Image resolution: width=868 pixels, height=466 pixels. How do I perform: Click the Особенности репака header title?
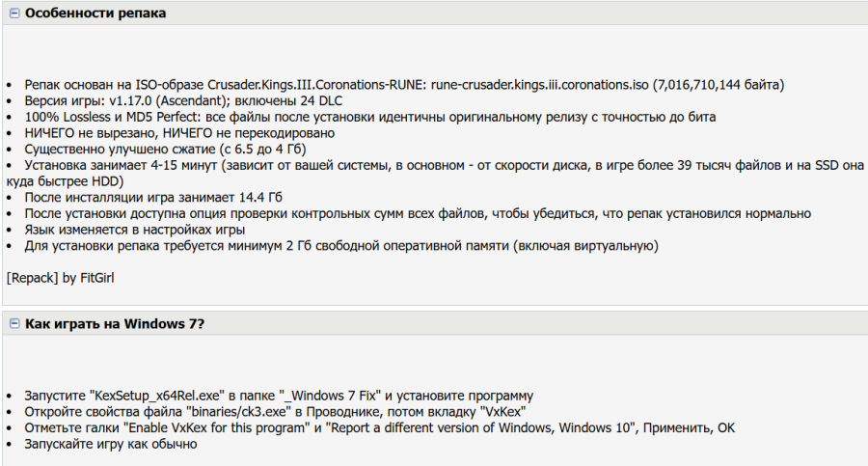95,13
